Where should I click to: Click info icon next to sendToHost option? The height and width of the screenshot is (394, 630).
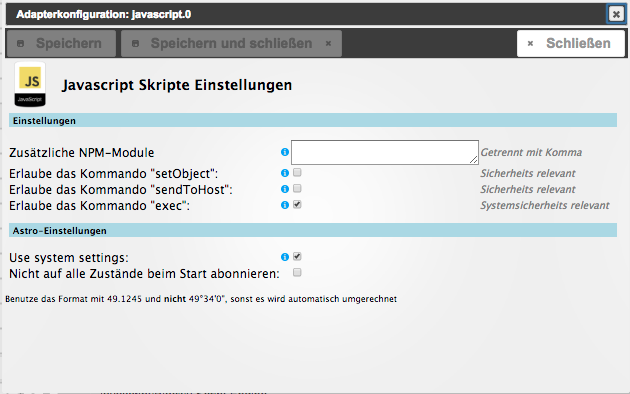point(285,189)
